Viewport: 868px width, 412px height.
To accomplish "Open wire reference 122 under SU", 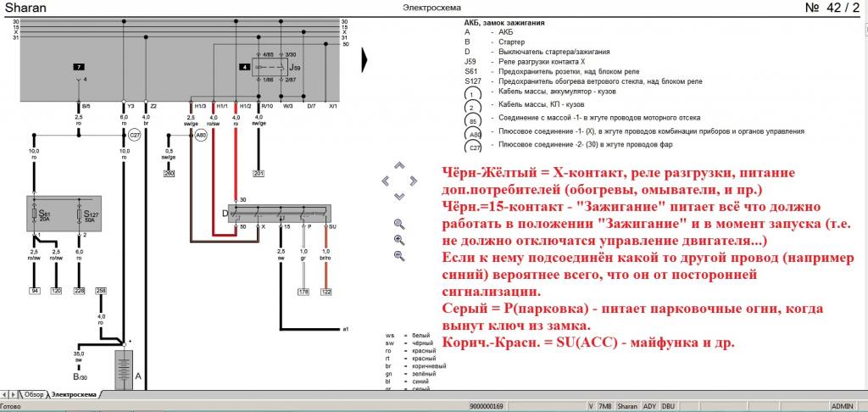I will point(326,292).
